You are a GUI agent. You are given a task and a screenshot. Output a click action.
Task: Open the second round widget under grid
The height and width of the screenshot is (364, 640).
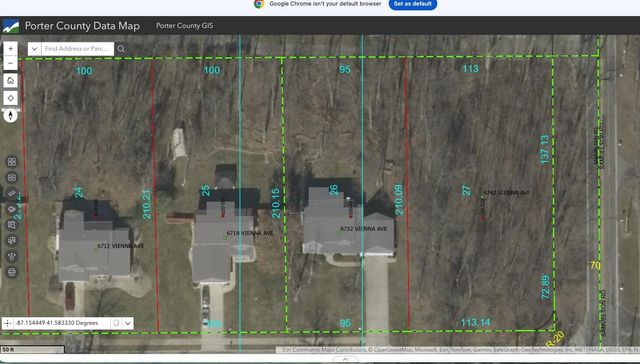[x=12, y=178]
